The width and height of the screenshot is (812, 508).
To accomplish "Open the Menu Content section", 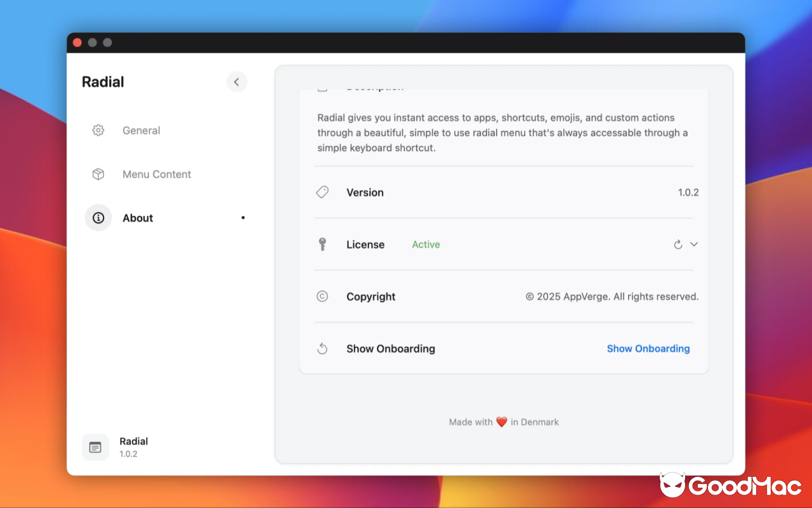I will click(x=157, y=174).
